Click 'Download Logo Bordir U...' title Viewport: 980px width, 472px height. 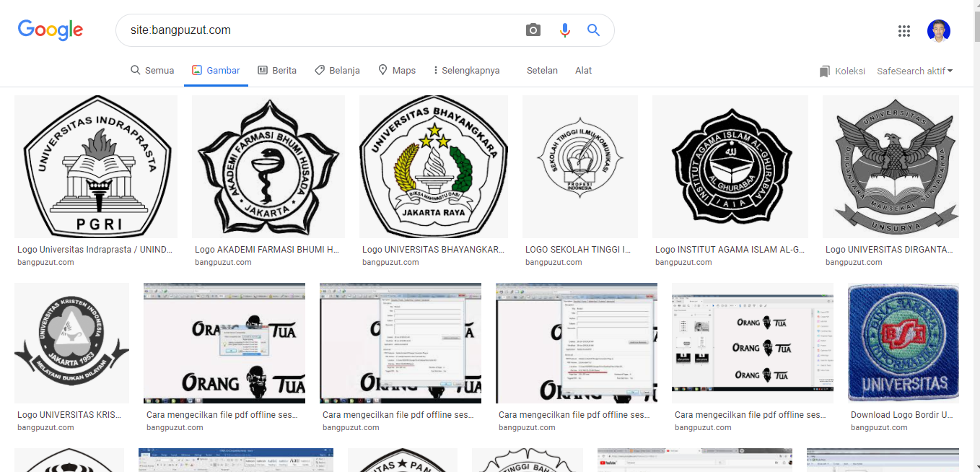[x=902, y=415]
